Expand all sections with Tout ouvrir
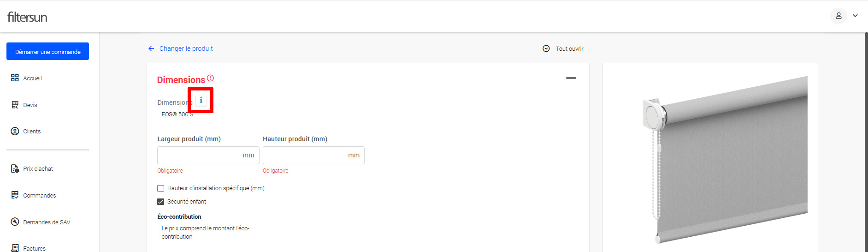The height and width of the screenshot is (252, 868). pyautogui.click(x=563, y=48)
